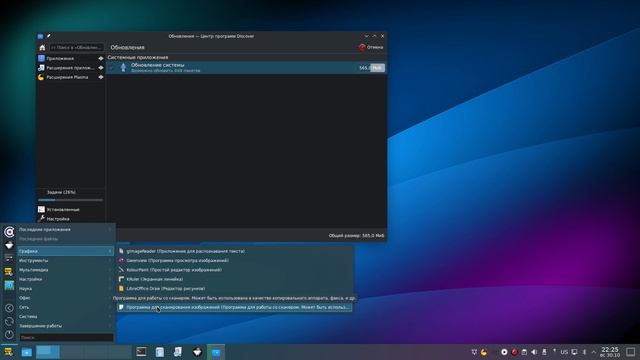Click the Системные приложения section header
The width and height of the screenshot is (640, 360).
[x=138, y=58]
